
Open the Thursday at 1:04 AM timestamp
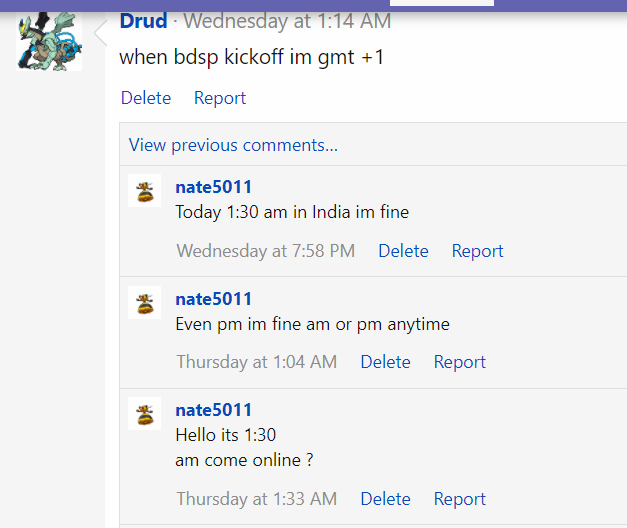pos(256,362)
